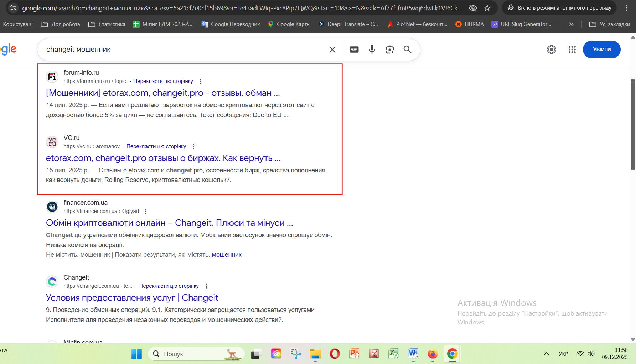Open DeepL Translate bookmark
The height and width of the screenshot is (364, 636).
348,24
